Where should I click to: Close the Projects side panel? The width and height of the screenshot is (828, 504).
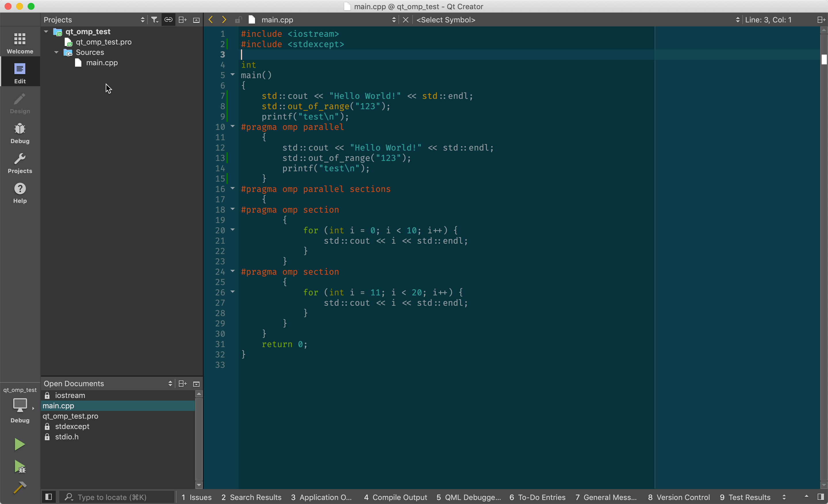pyautogui.click(x=196, y=20)
